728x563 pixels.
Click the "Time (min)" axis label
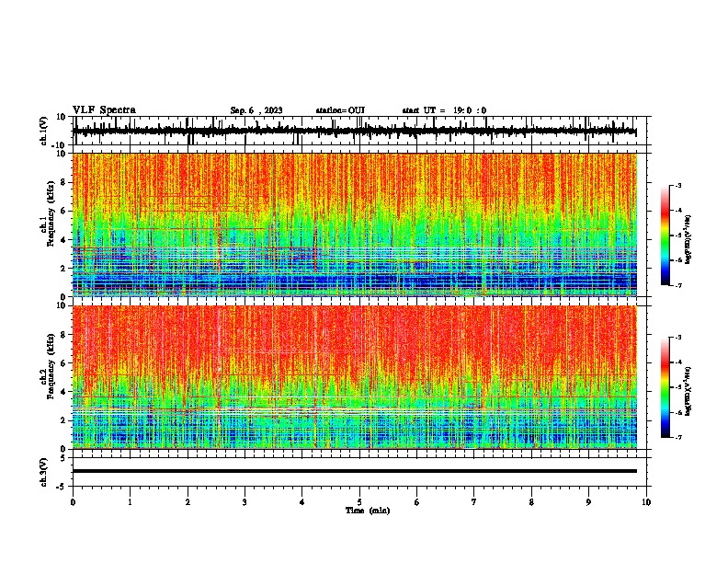point(368,511)
